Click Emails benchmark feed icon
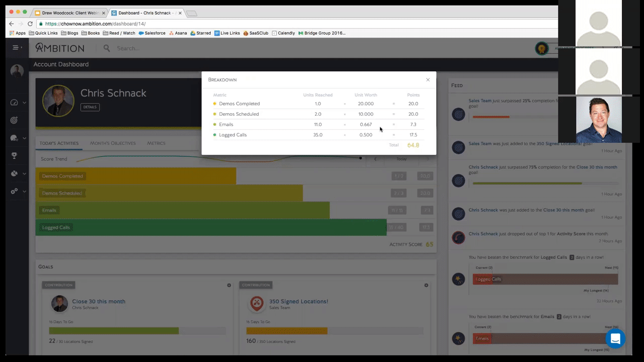The height and width of the screenshot is (362, 644). click(458, 338)
